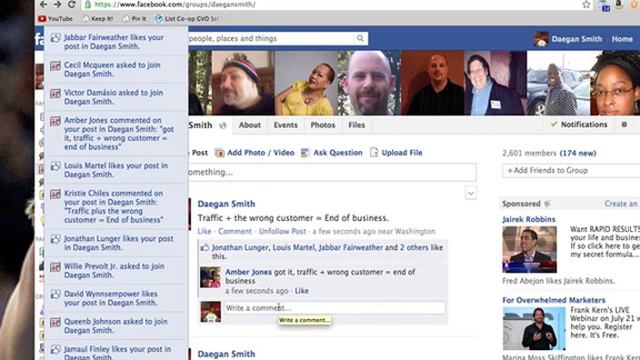Click group icon beside Willie Prevolt notification

pos(56,267)
